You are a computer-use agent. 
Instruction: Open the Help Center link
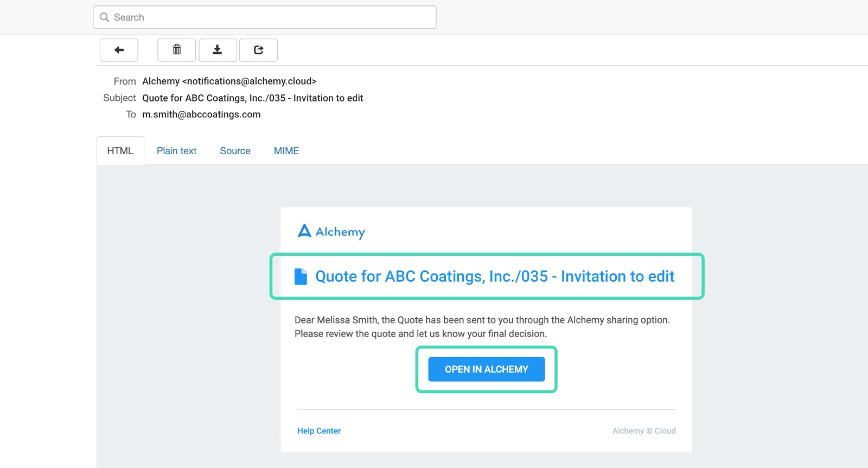point(319,431)
